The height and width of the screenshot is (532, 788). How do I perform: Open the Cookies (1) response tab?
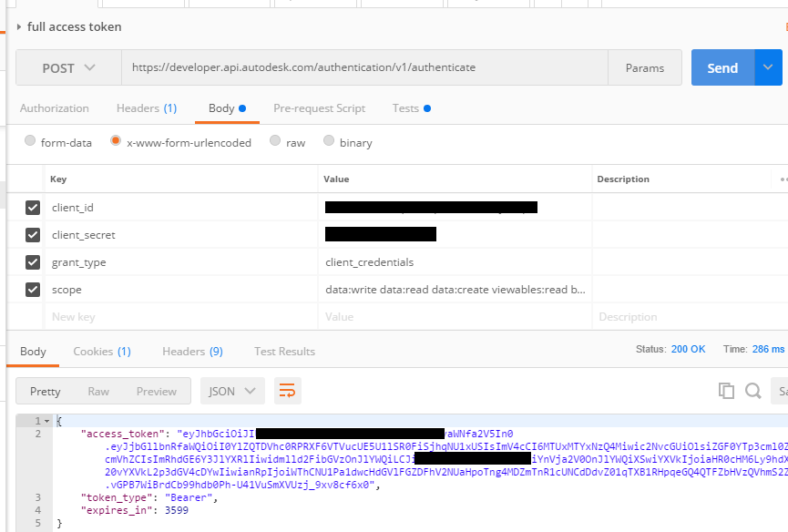(102, 351)
